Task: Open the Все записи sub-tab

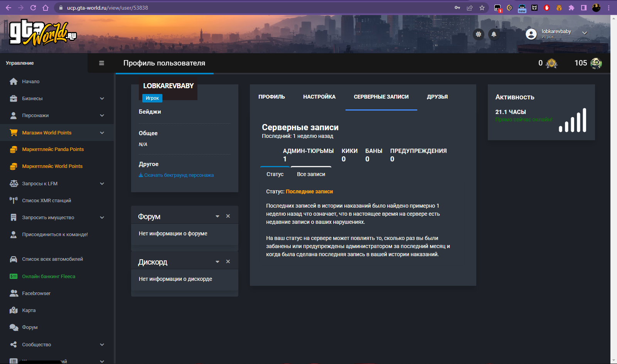Action: pos(311,174)
